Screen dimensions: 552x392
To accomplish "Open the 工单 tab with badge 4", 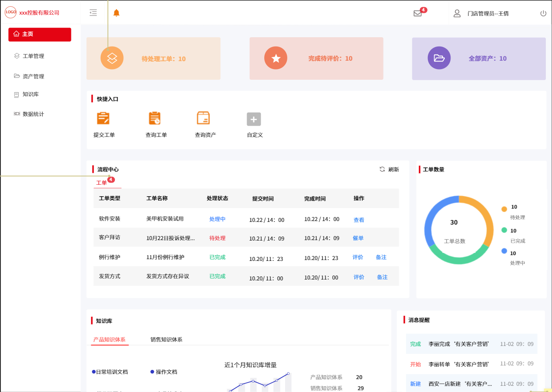I will click(x=101, y=182).
